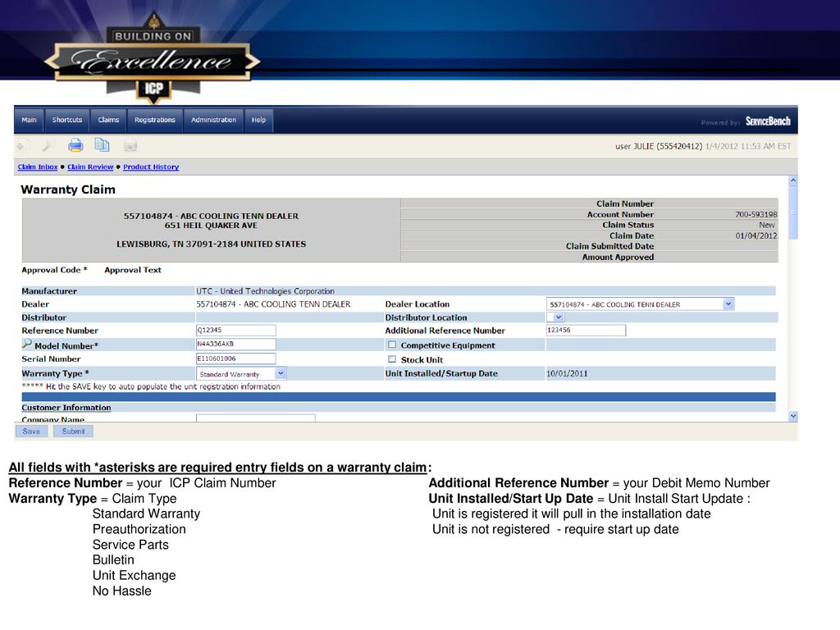Open the Administration menu
The height and width of the screenshot is (630, 840).
point(214,120)
